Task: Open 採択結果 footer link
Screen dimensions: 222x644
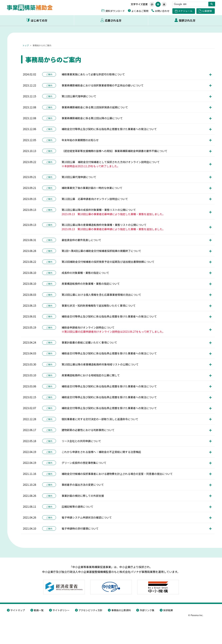Action: 166,610
